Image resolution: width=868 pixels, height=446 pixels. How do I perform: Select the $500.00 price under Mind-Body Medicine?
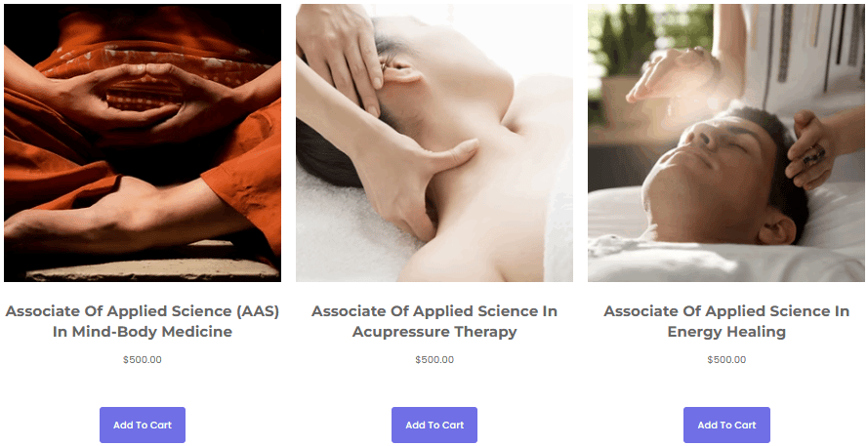point(143,360)
